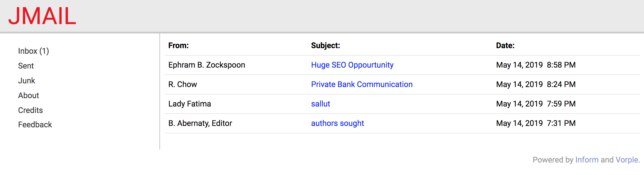
Task: Click the JMAIL logo
Action: pyautogui.click(x=42, y=16)
